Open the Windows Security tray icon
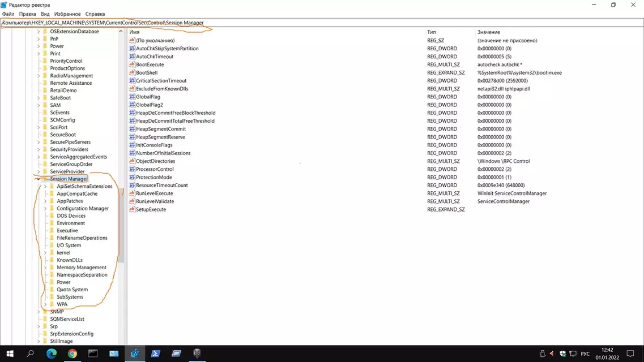 [x=562, y=354]
